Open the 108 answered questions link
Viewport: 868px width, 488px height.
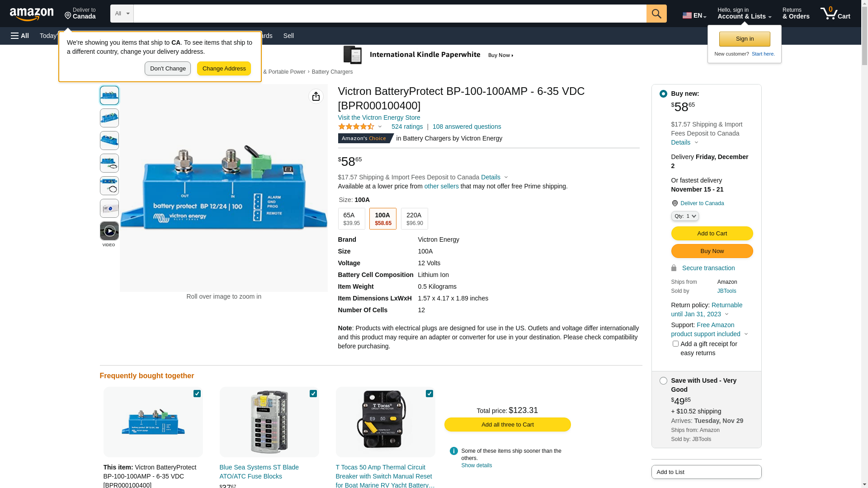467,127
